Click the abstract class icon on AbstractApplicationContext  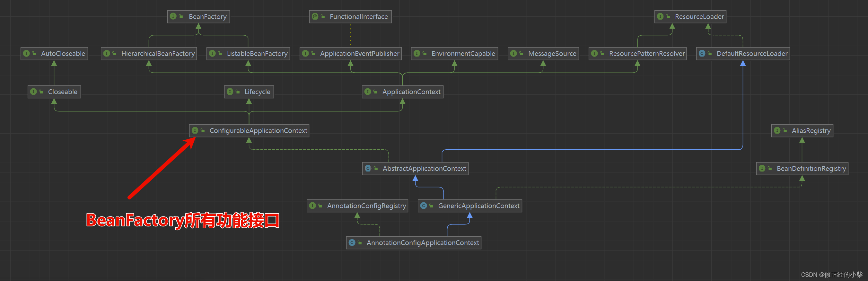[368, 168]
